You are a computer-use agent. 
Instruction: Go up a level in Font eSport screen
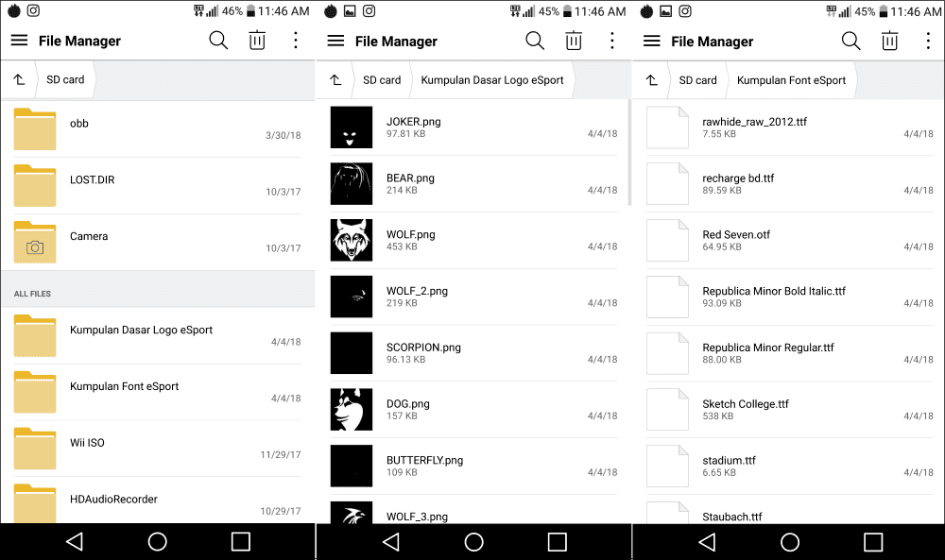(651, 80)
